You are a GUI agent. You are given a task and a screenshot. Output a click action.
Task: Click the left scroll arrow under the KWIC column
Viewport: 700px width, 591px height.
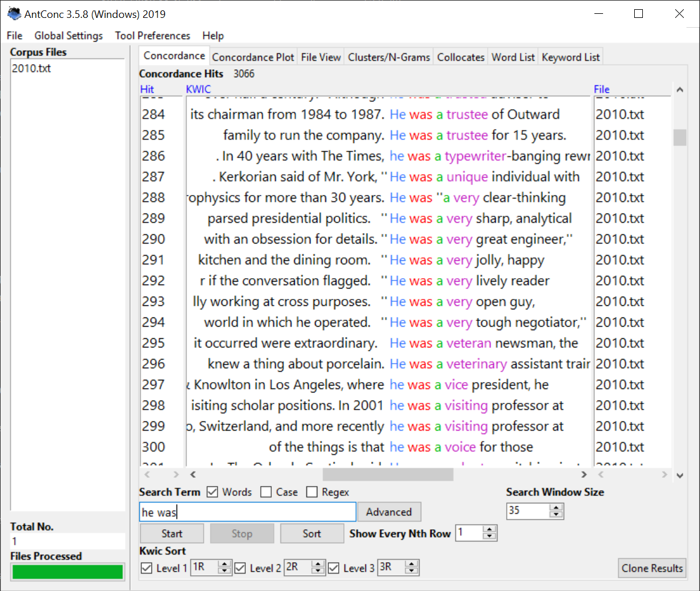click(193, 474)
